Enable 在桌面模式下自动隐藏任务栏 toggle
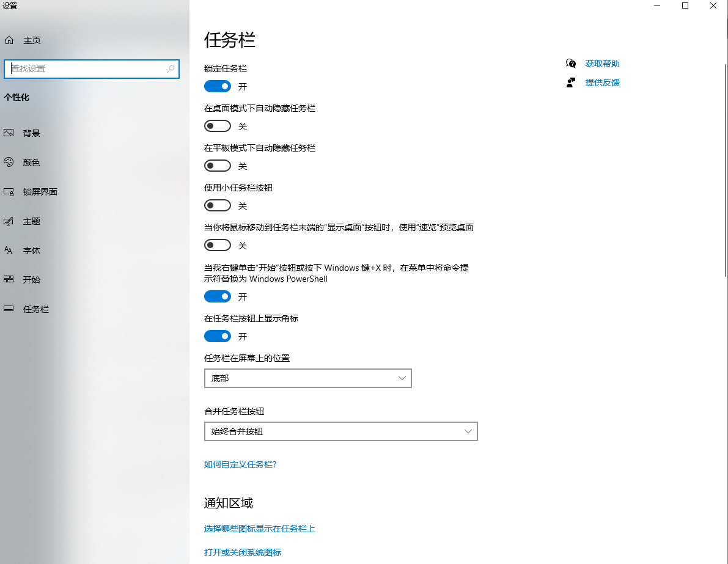 tap(218, 126)
